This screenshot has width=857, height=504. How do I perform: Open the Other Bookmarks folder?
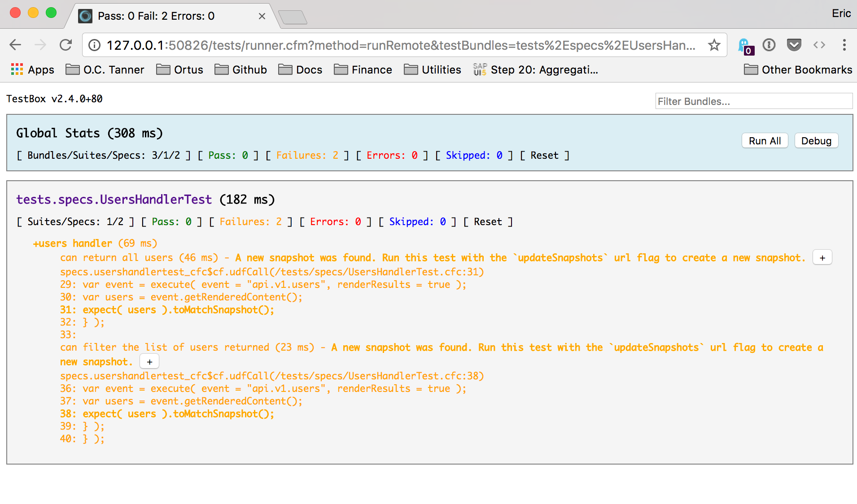point(798,70)
